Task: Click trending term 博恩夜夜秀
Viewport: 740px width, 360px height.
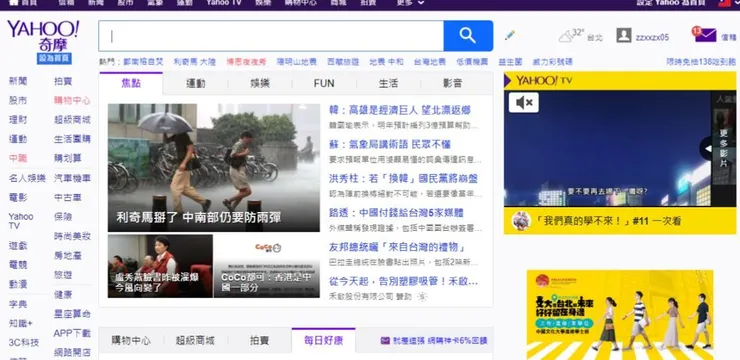Action: click(x=246, y=62)
